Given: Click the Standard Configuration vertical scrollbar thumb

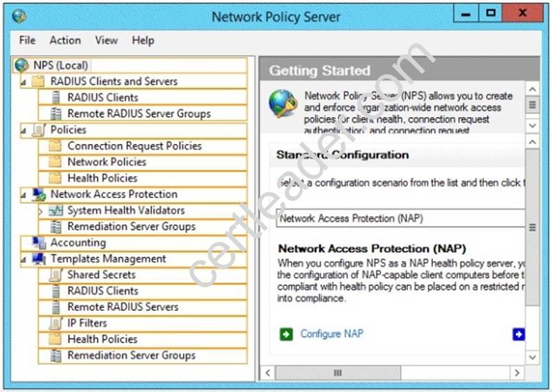Looking at the screenshot, I should pyautogui.click(x=532, y=227).
